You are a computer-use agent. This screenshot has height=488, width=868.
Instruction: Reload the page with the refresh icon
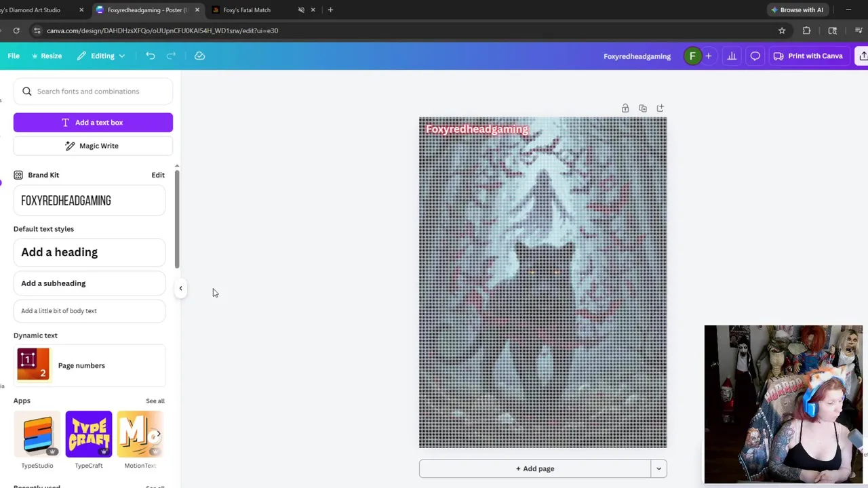16,30
